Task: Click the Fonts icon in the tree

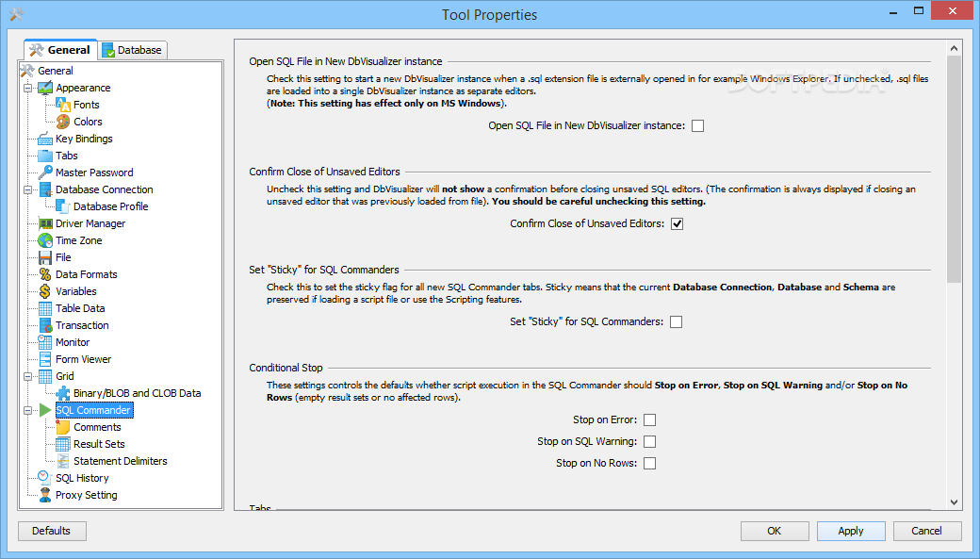Action: 63,105
